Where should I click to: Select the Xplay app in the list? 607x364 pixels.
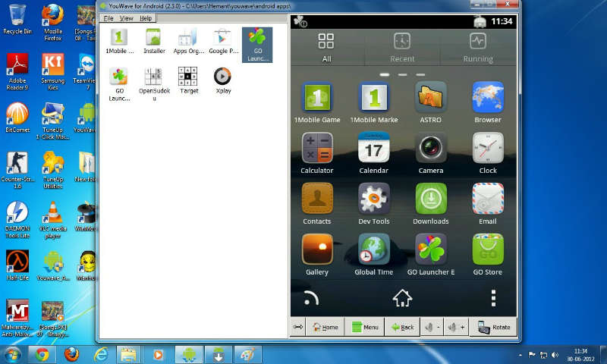tap(222, 80)
